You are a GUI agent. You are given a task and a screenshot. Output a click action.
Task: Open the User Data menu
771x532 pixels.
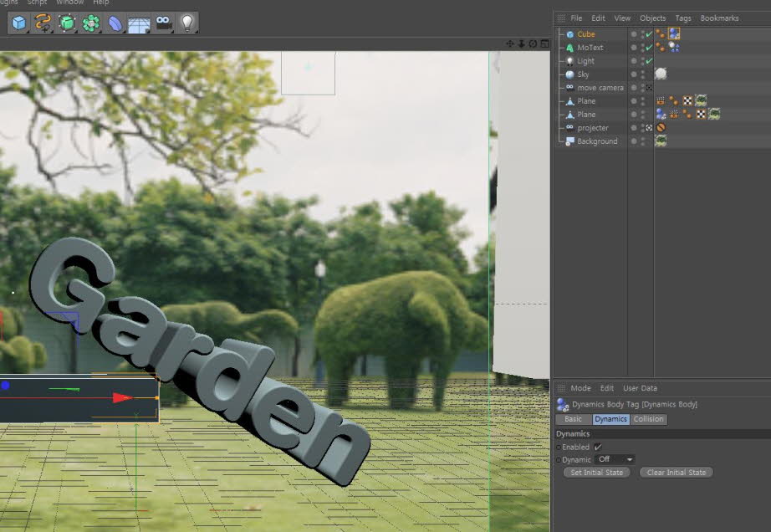click(x=640, y=388)
